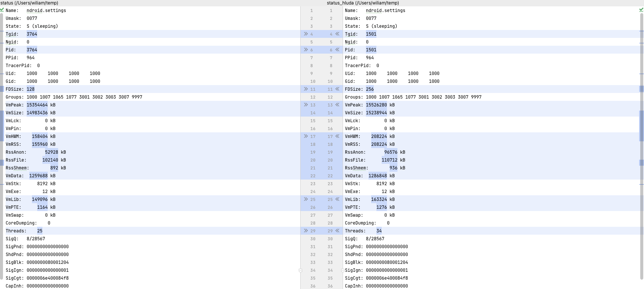Apply left Pid 3764 change using right-pointing arrows

coord(306,49)
